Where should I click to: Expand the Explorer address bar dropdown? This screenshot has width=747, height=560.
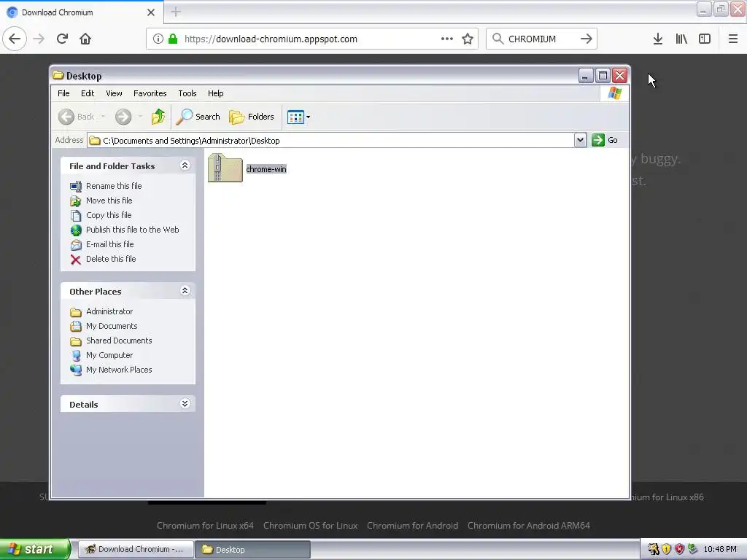[x=580, y=140]
